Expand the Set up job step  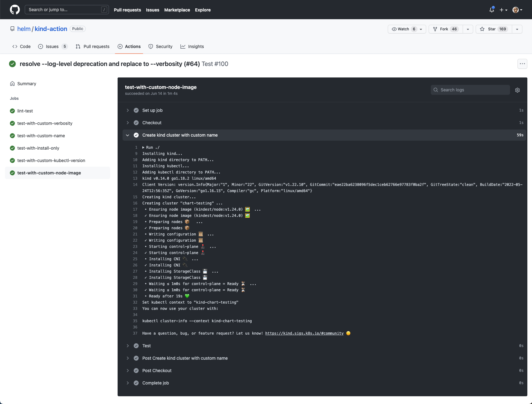128,110
